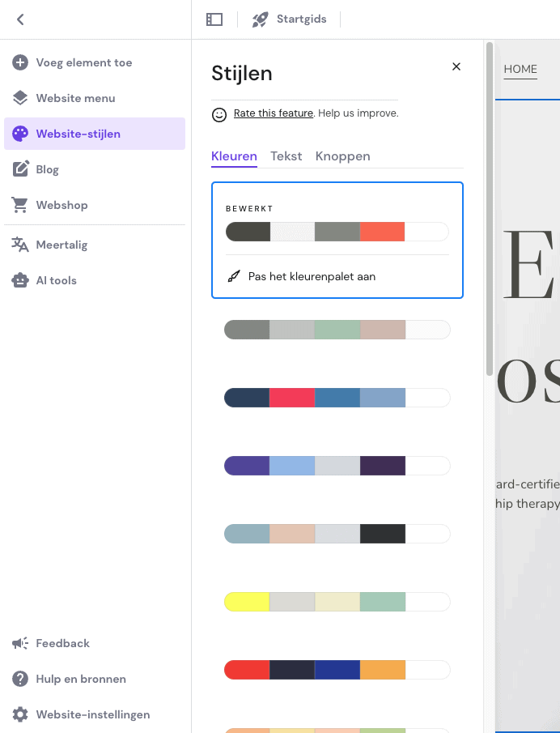Switch to the Tekst tab

[x=286, y=156]
